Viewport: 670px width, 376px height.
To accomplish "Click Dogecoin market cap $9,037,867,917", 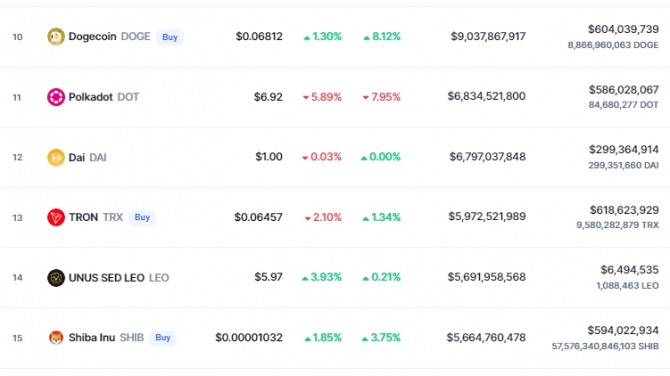I will tap(488, 36).
